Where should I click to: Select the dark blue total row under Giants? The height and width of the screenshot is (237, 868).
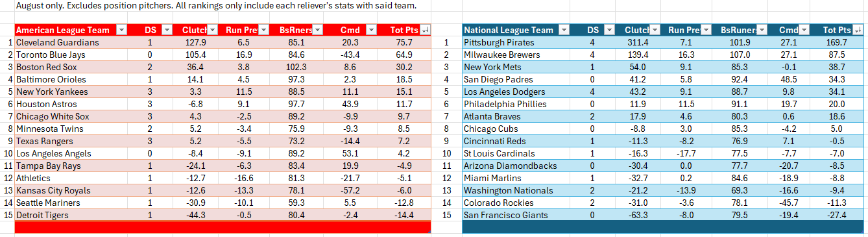point(664,227)
